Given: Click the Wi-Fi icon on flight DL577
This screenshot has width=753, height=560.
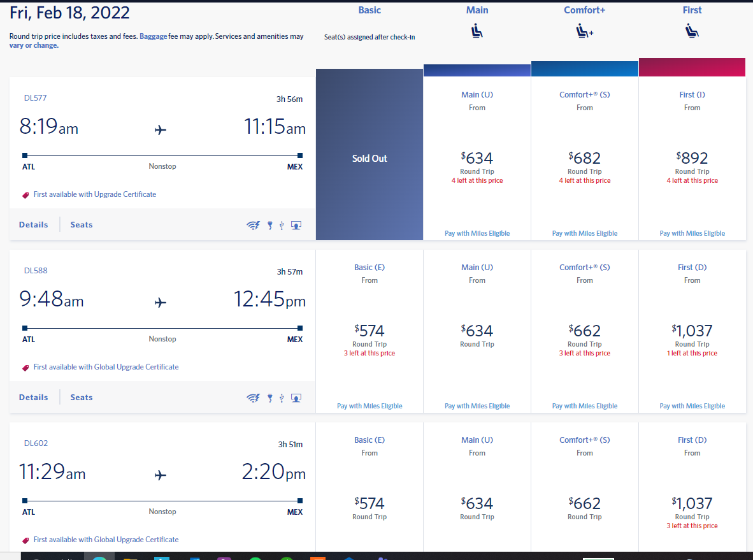Looking at the screenshot, I should coord(253,225).
